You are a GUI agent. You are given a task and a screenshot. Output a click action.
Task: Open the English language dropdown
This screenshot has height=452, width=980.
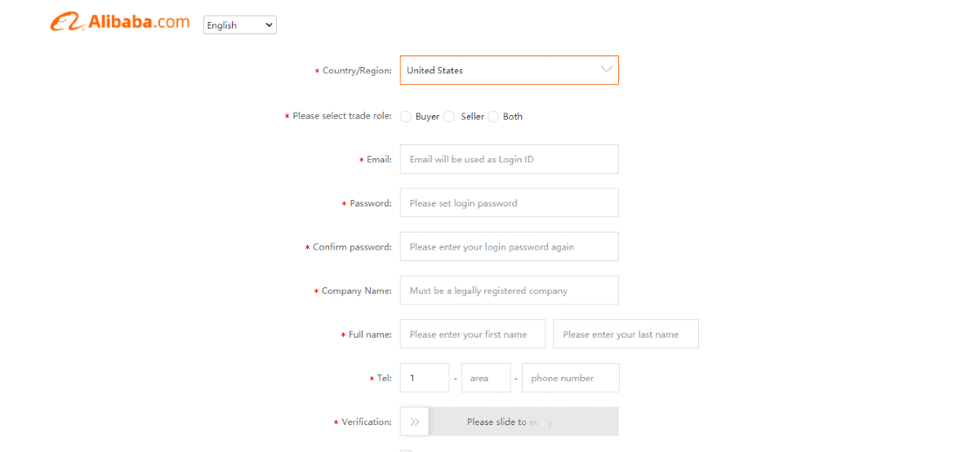click(239, 25)
